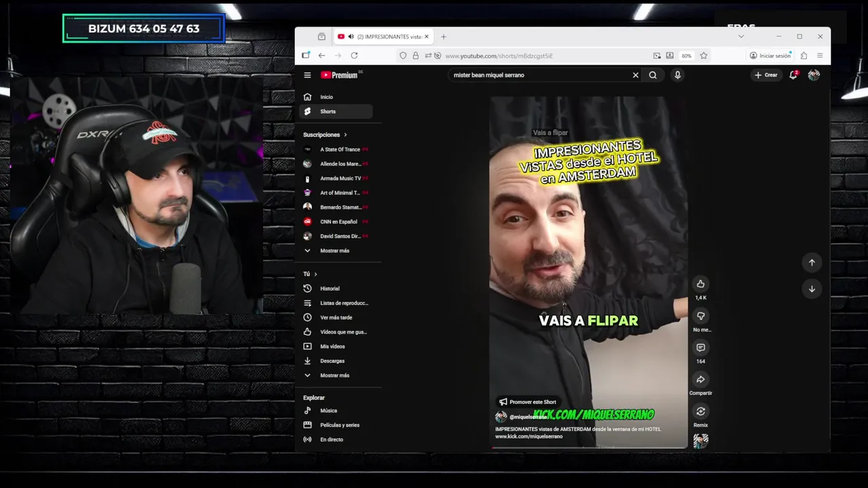Reload the page
The height and width of the screenshot is (488, 868).
click(354, 56)
